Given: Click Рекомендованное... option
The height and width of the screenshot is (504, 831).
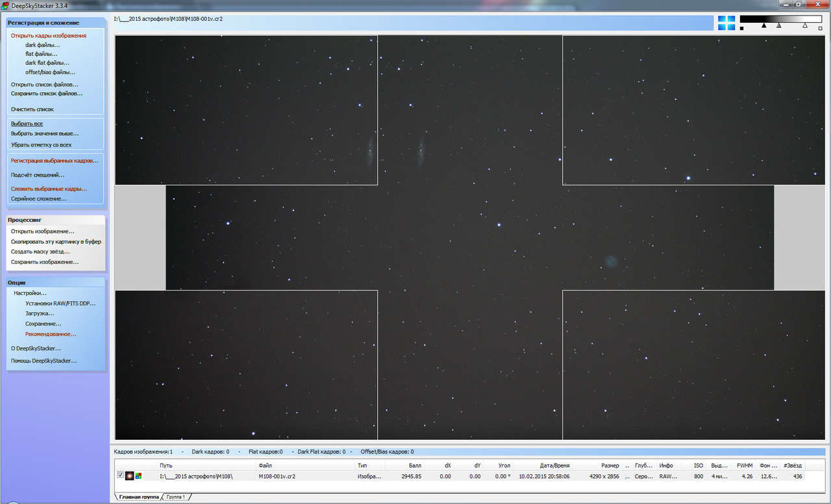Looking at the screenshot, I should [x=51, y=333].
